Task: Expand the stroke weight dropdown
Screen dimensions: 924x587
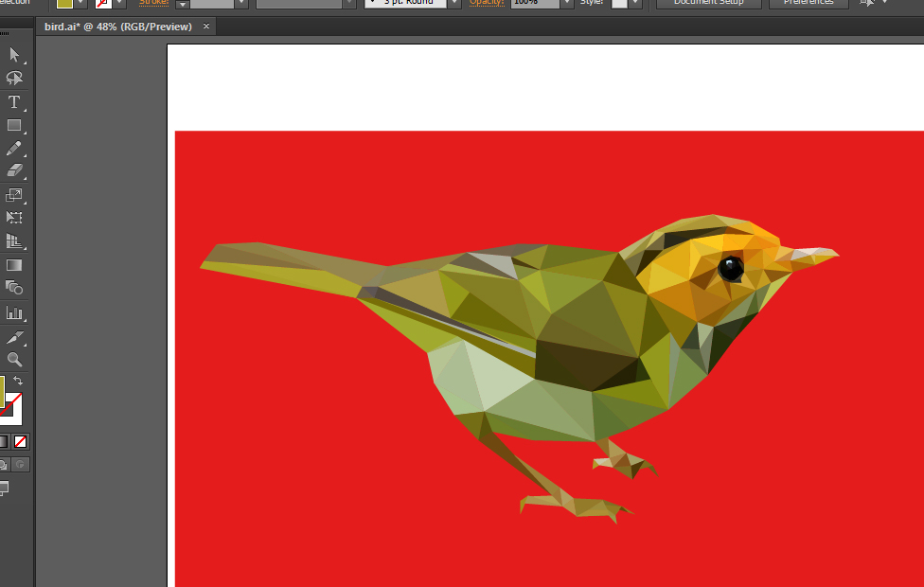Action: pos(241,2)
